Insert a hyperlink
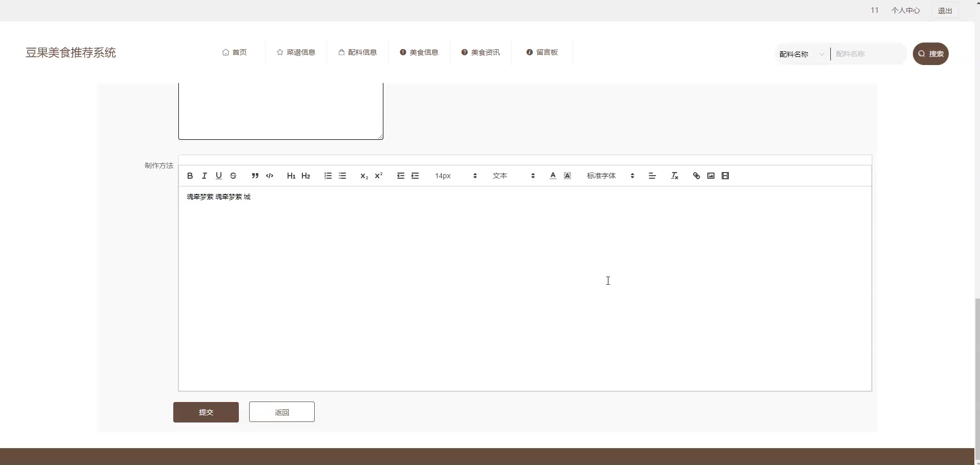The width and height of the screenshot is (980, 465). 696,176
